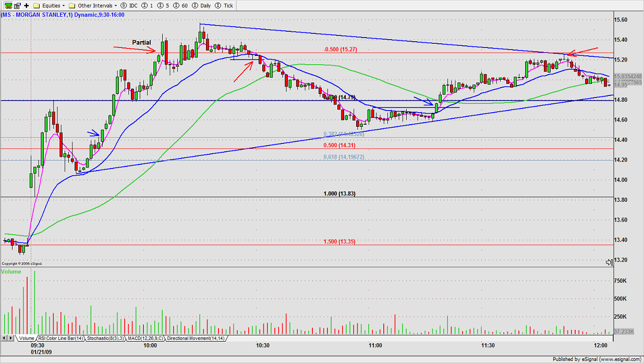This screenshot has height=363, width=644.
Task: Click the plus add-symbol icon
Action: (27, 5)
